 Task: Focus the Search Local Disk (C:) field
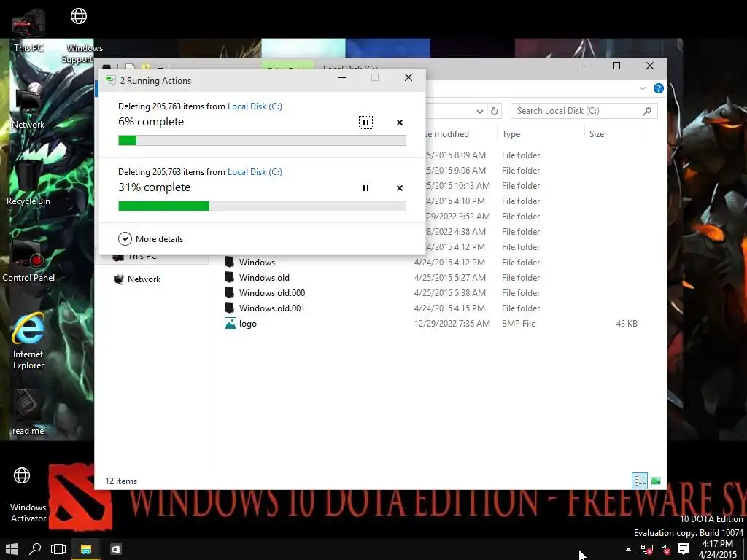point(584,111)
